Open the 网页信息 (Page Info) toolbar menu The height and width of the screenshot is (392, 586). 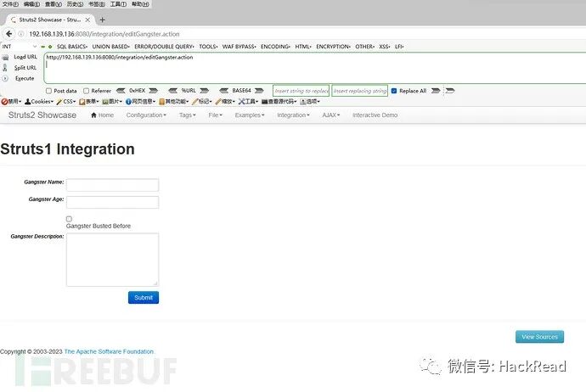point(140,101)
